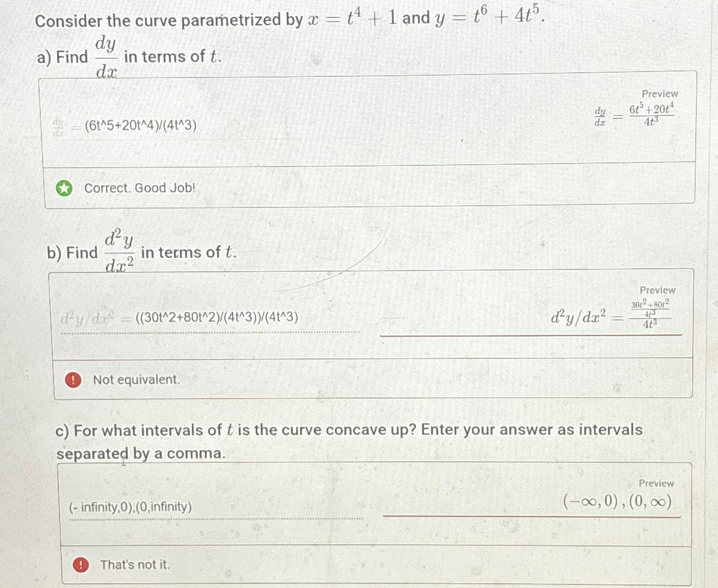This screenshot has height=588, width=718.
Task: Select the rendered interval preview (−∞,0),(0,∞)
Action: coord(618,500)
